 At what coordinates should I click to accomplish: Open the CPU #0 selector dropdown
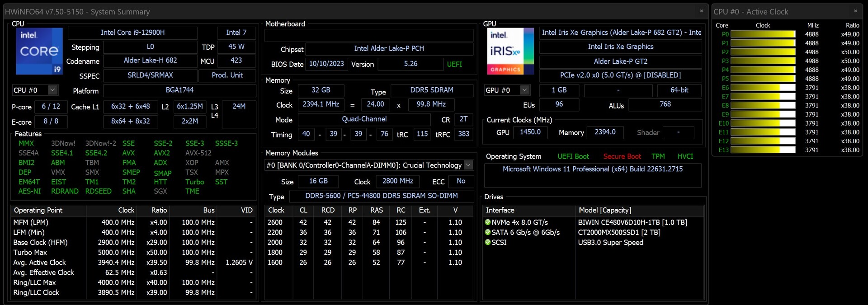pos(52,90)
